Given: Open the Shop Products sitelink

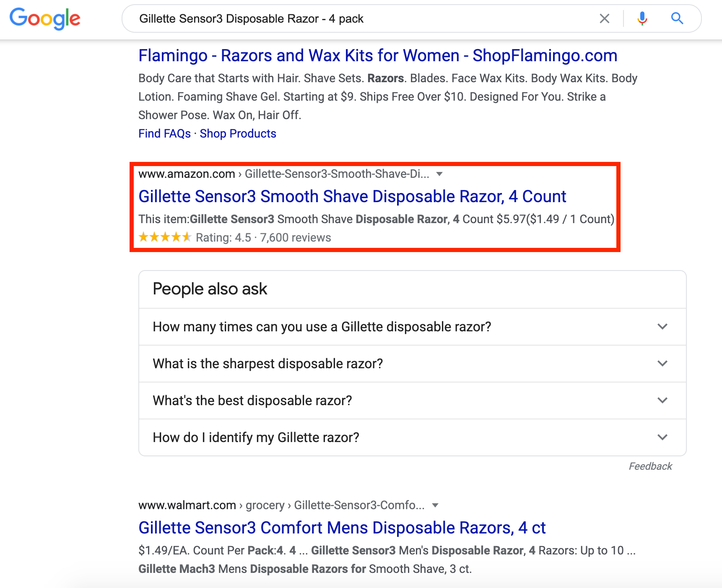Looking at the screenshot, I should (x=238, y=133).
